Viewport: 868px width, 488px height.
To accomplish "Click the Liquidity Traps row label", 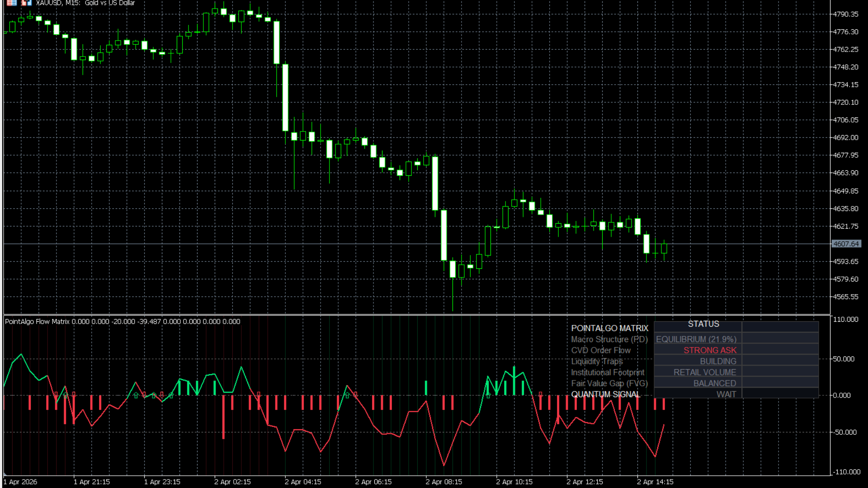I will (597, 361).
